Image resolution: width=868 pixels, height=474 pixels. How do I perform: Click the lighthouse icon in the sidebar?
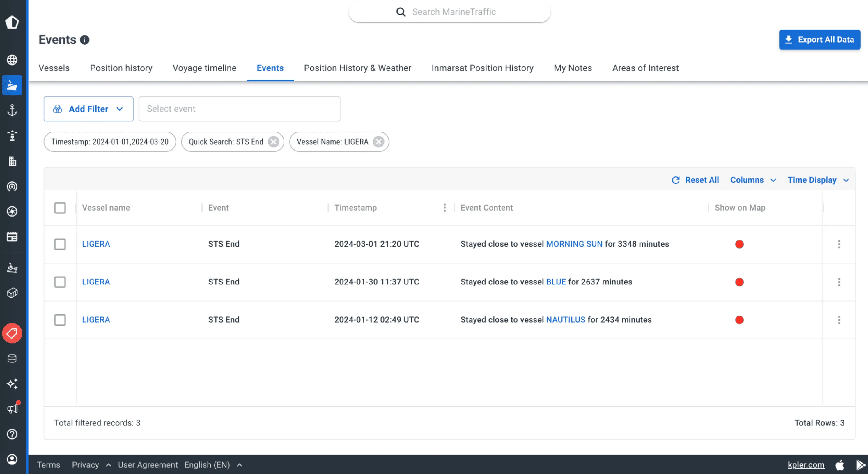pos(12,135)
